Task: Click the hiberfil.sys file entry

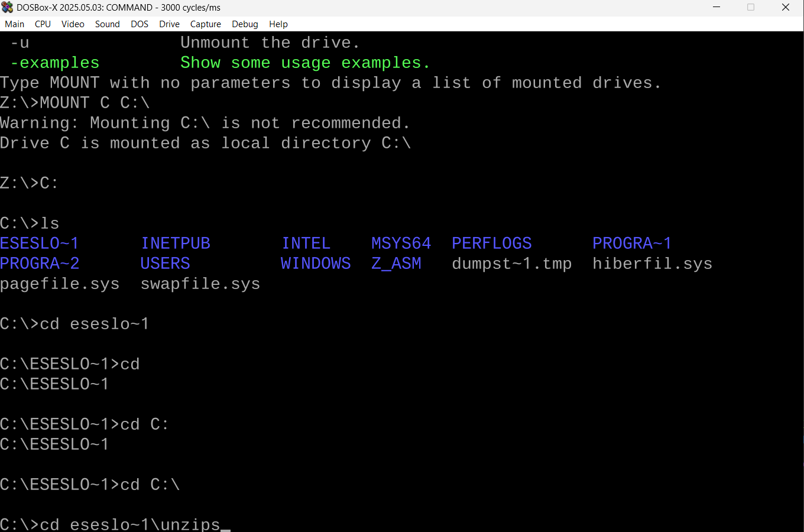Action: coord(652,264)
